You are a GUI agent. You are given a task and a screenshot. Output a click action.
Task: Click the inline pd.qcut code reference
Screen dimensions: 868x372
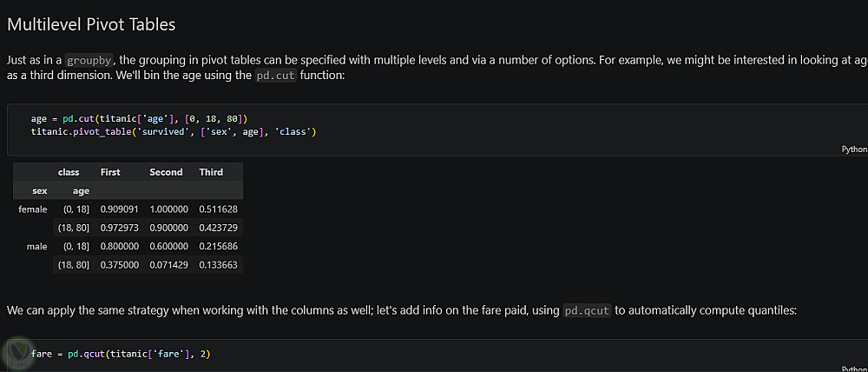click(588, 309)
